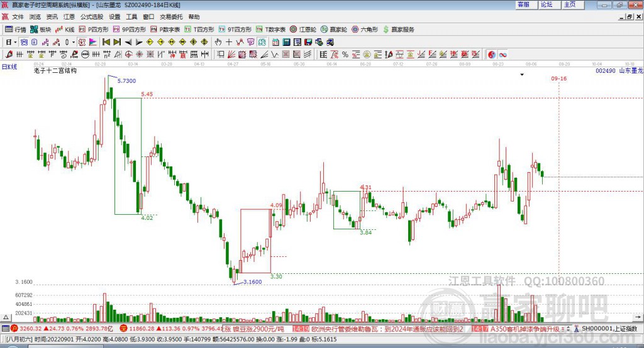Screen dimensions: 644x348
Task: Click the black left arrow icon
Action: [x=128, y=42]
